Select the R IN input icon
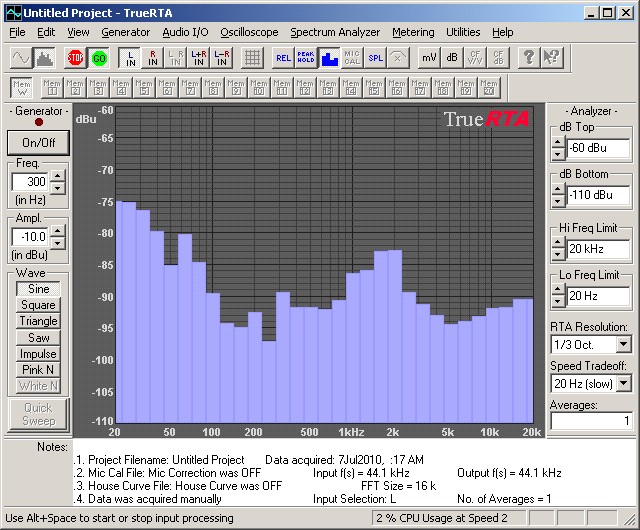The image size is (640, 530). 152,57
